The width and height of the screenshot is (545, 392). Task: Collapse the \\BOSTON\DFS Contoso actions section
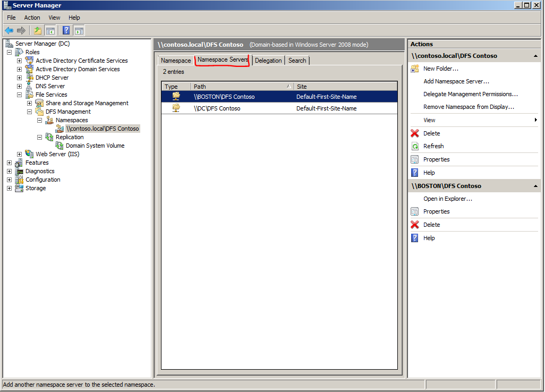pyautogui.click(x=535, y=186)
